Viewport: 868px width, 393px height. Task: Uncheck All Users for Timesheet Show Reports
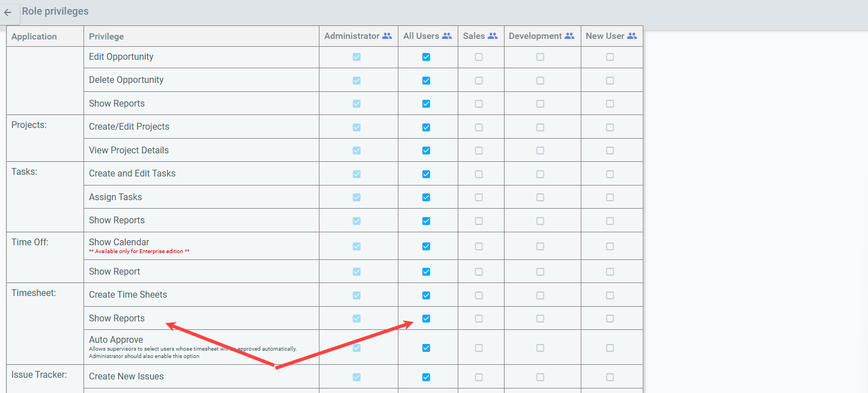coord(426,319)
